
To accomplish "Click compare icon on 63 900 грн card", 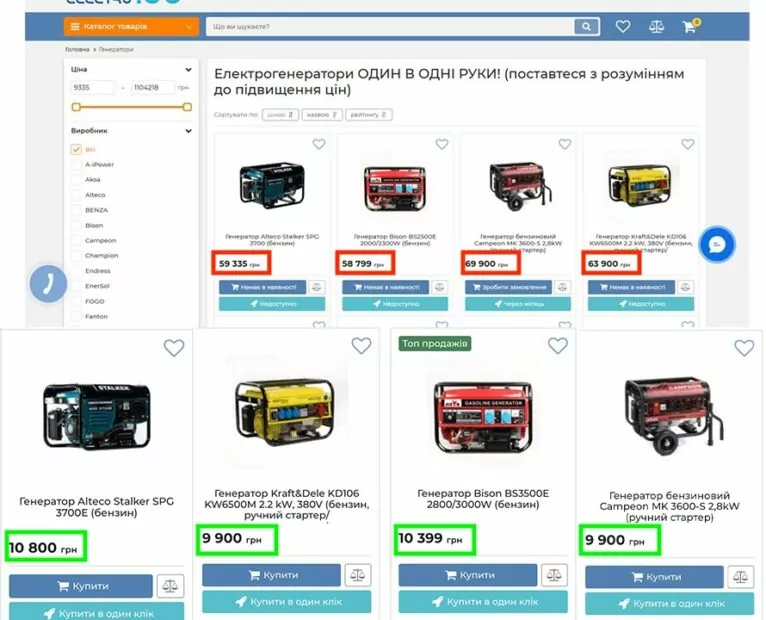I will (x=685, y=287).
